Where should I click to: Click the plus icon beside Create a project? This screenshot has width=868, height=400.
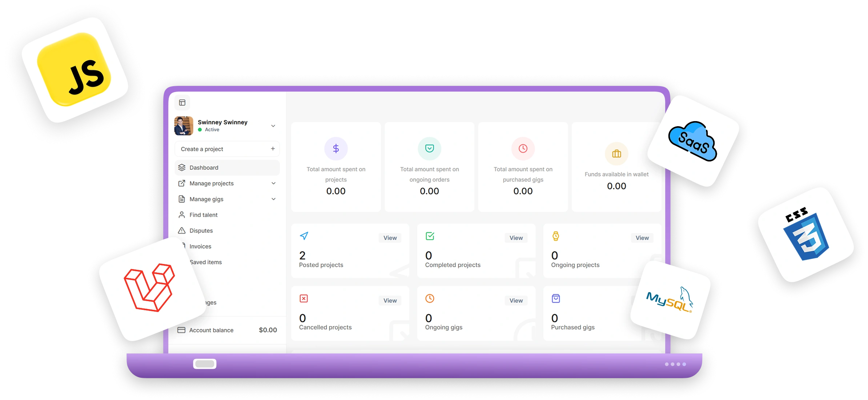(273, 149)
